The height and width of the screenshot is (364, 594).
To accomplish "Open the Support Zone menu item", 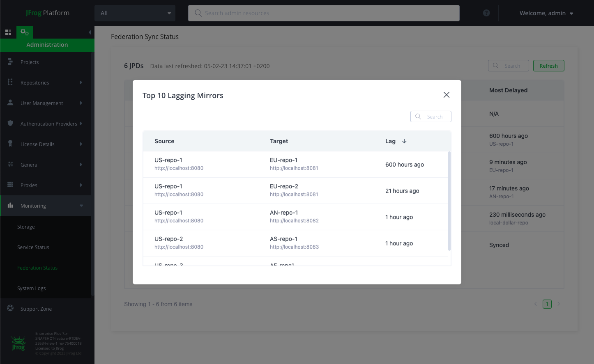I will pos(36,309).
